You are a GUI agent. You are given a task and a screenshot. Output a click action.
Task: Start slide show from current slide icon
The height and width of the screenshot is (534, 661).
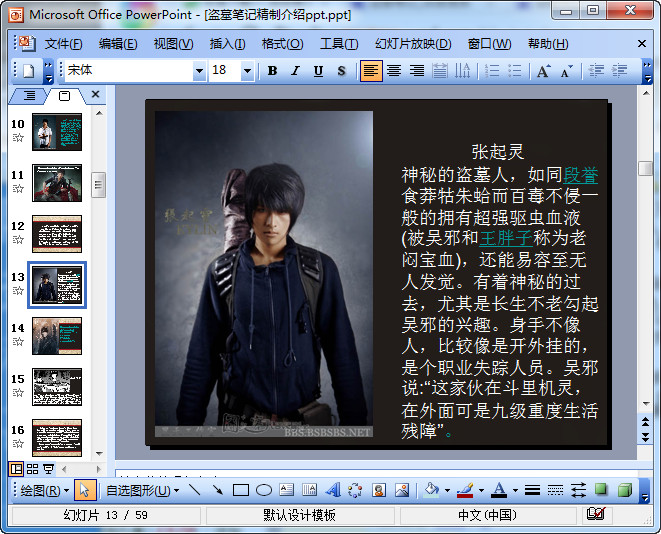pos(49,469)
